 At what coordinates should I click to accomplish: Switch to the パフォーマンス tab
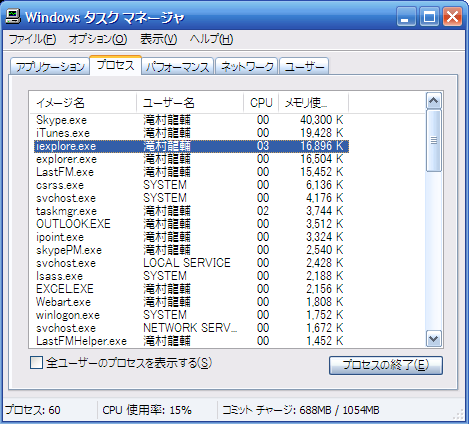(x=178, y=67)
